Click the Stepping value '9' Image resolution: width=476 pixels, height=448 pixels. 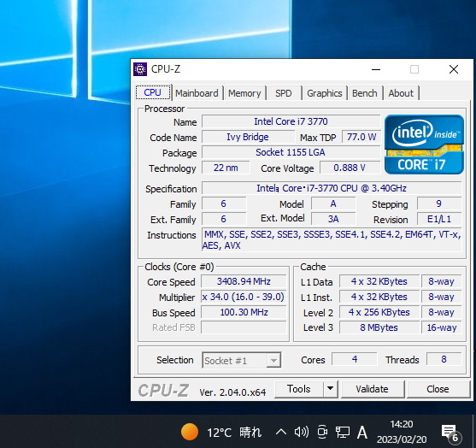coord(439,203)
